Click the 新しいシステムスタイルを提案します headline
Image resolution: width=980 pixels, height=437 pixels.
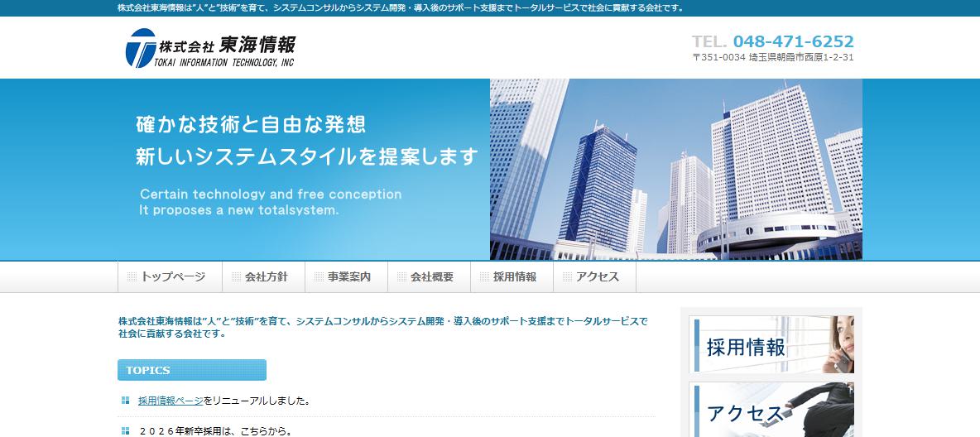coord(307,156)
